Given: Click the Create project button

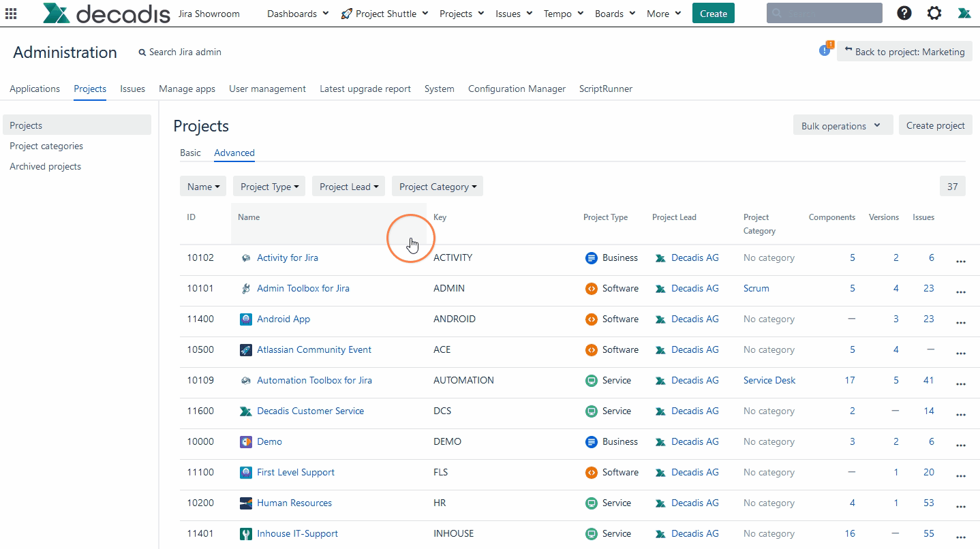Looking at the screenshot, I should point(935,125).
